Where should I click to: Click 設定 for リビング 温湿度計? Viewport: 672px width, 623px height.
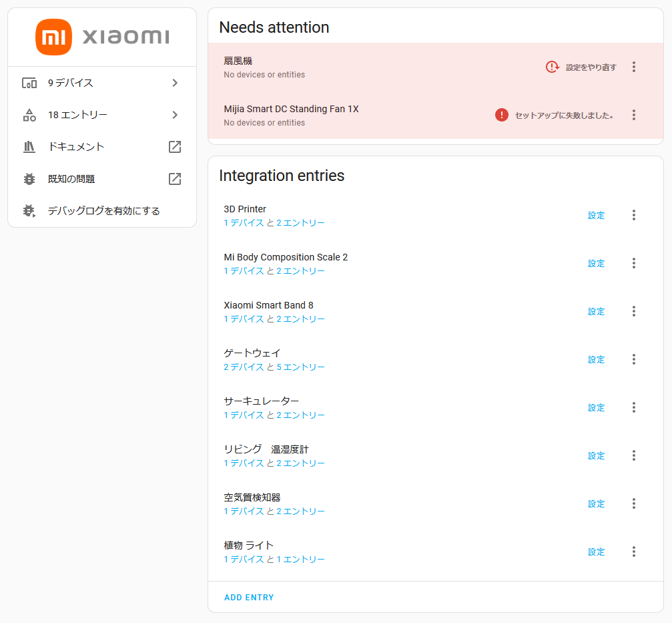(x=596, y=455)
